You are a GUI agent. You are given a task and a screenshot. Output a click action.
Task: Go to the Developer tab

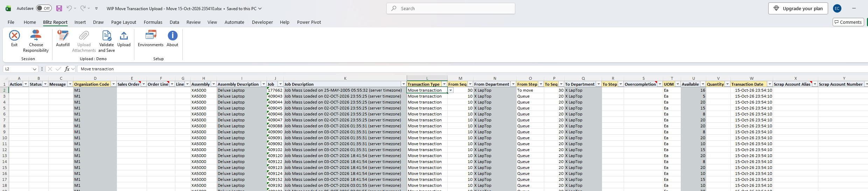(x=262, y=22)
